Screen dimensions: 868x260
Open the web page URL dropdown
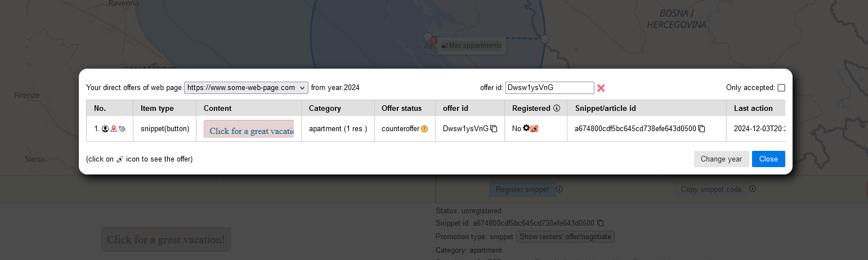[246, 88]
